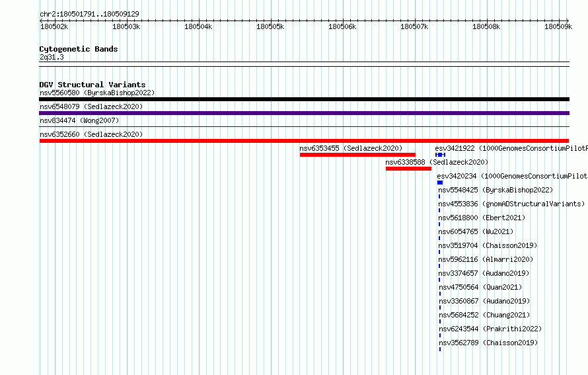Open esv3421922 1000Genomes variant label
This screenshot has width=588, height=375.
pyautogui.click(x=511, y=148)
